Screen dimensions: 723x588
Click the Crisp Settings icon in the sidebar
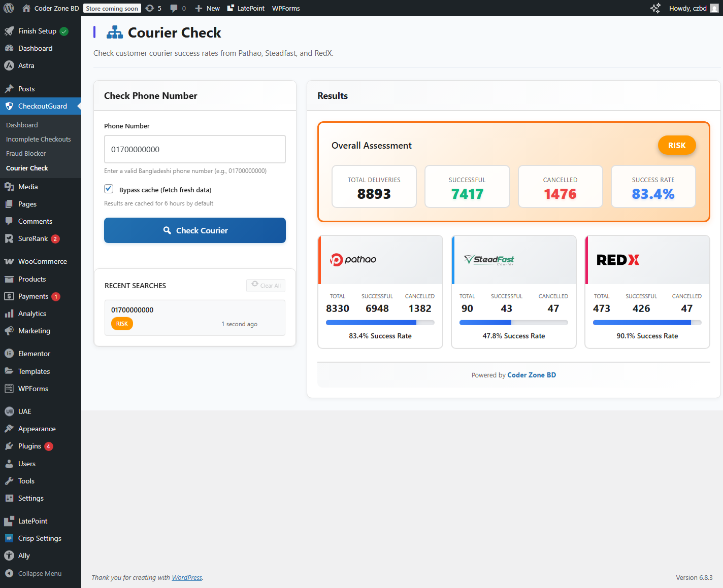[x=10, y=538]
